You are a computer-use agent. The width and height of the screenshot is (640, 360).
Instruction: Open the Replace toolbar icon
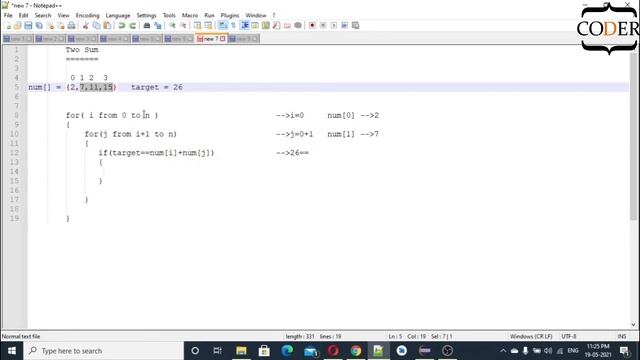point(158,26)
